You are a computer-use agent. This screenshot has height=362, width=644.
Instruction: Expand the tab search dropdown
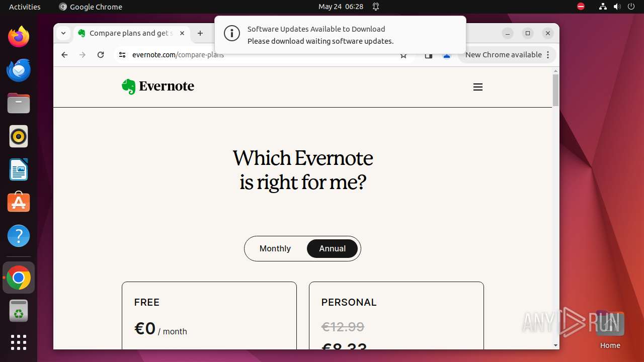click(63, 33)
